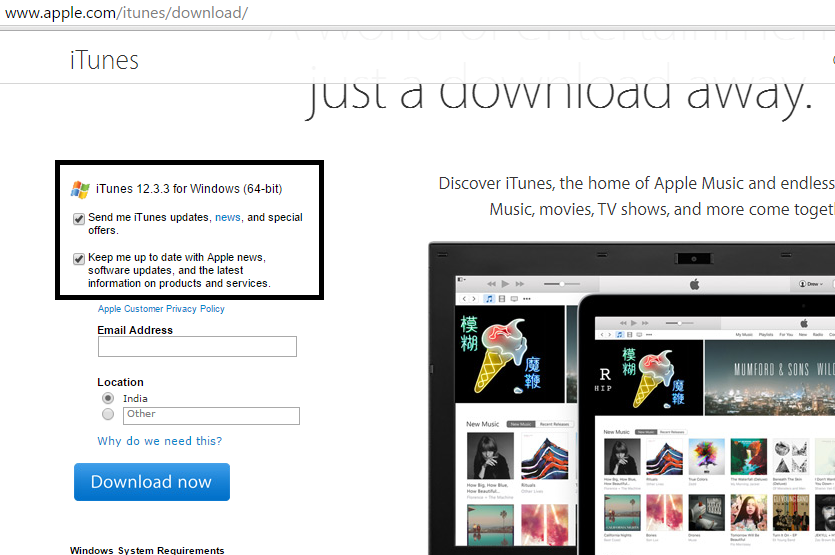
Task: Click the browser address bar URL
Action: [x=126, y=13]
